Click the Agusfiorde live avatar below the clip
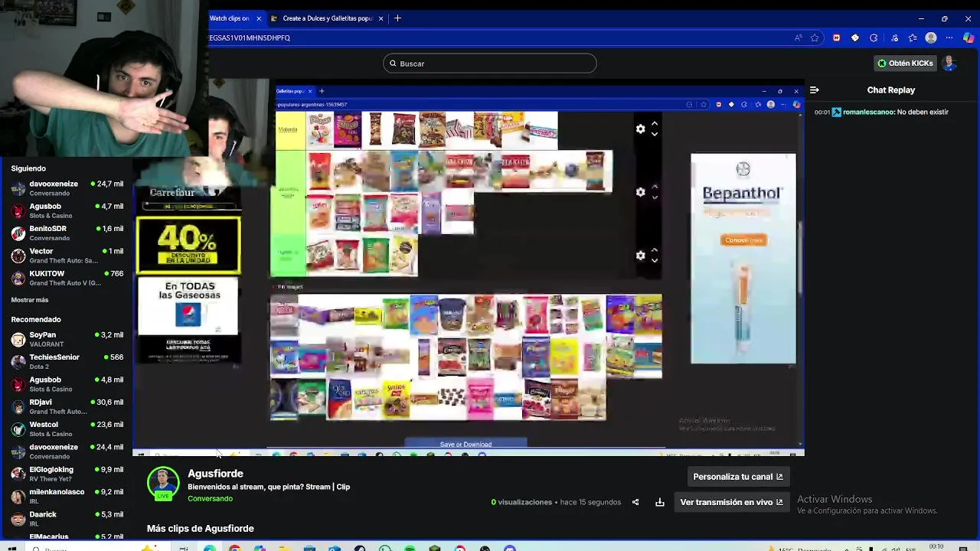980x551 pixels. coord(163,484)
